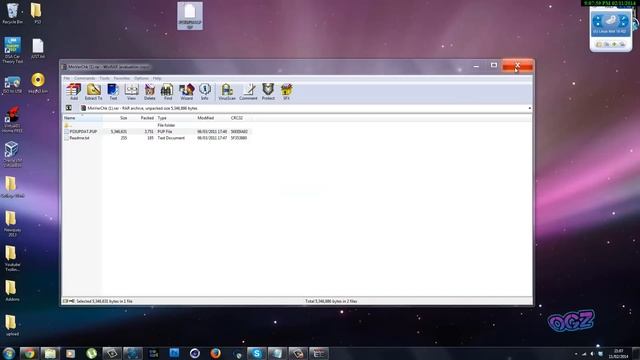The width and height of the screenshot is (640, 360).
Task: Click the Protect archive icon
Action: click(268, 91)
